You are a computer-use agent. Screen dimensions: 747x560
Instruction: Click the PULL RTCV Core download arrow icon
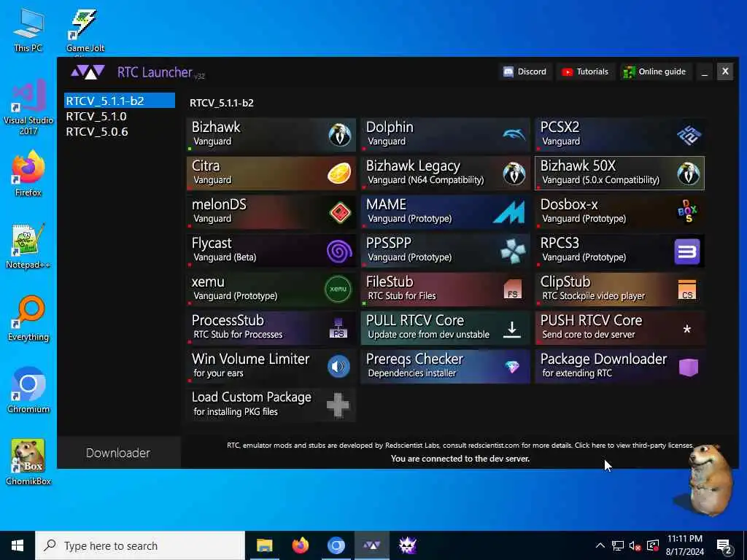pyautogui.click(x=512, y=329)
